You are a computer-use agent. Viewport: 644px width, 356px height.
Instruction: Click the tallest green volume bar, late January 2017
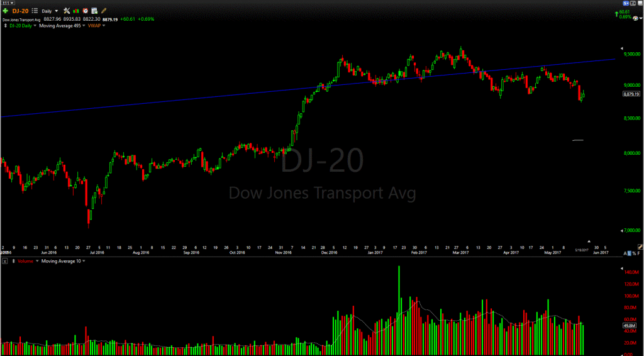[x=399, y=310]
